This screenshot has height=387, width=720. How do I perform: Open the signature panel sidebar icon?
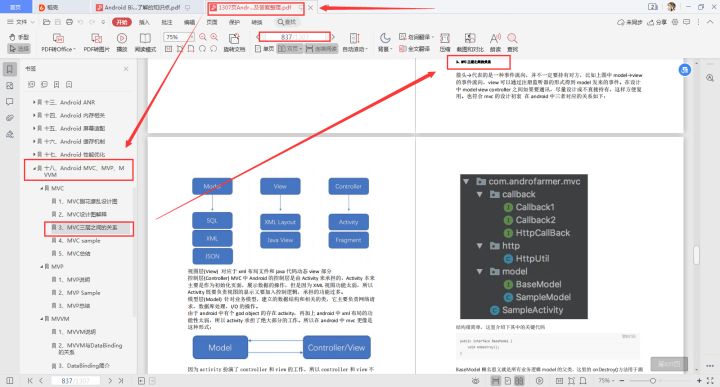(10, 135)
